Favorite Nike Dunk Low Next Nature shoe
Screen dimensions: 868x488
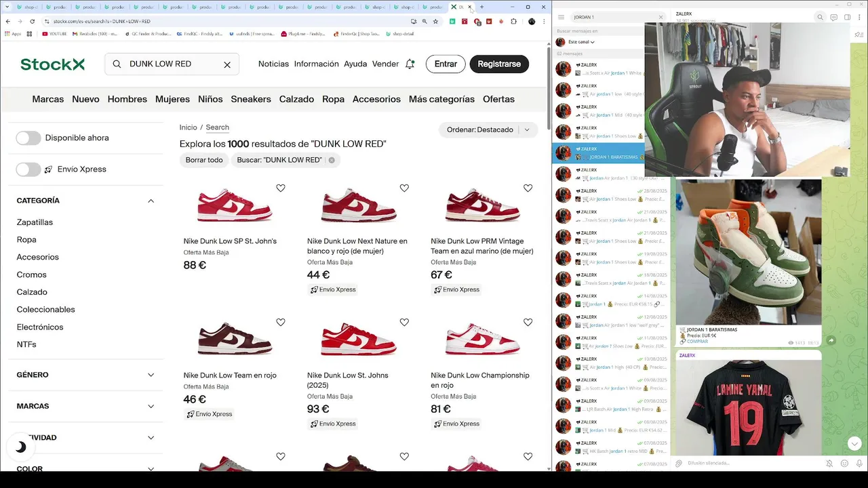pos(404,188)
